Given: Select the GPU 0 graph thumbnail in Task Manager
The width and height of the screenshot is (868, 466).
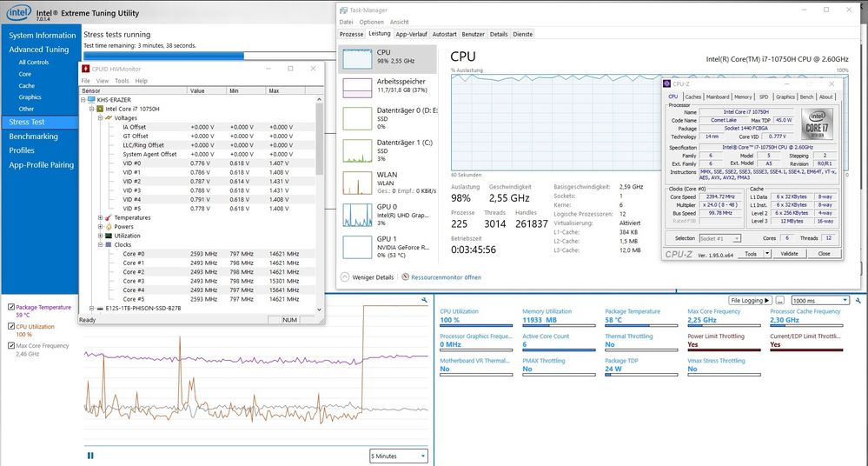Looking at the screenshot, I should point(356,214).
